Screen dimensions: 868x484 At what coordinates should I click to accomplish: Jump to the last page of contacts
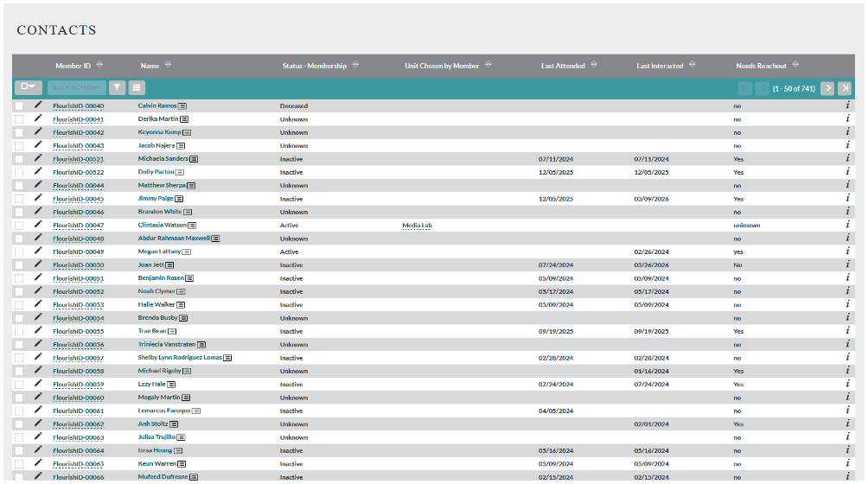(x=845, y=88)
